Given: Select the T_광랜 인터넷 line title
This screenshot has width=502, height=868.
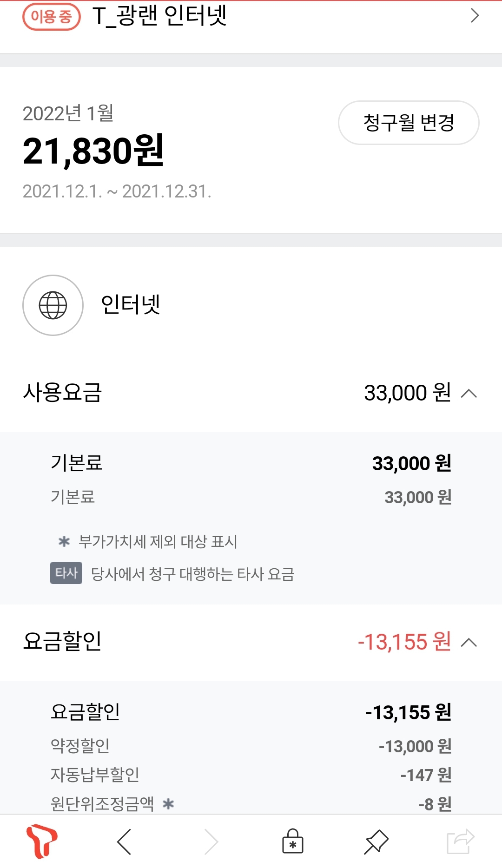Looking at the screenshot, I should [159, 16].
